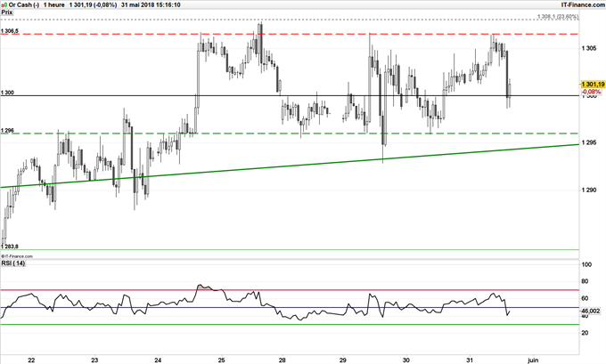This screenshot has width=606, height=364.
Task: Click the green-red instrument icon beside Or Cash
Action: point(4,5)
